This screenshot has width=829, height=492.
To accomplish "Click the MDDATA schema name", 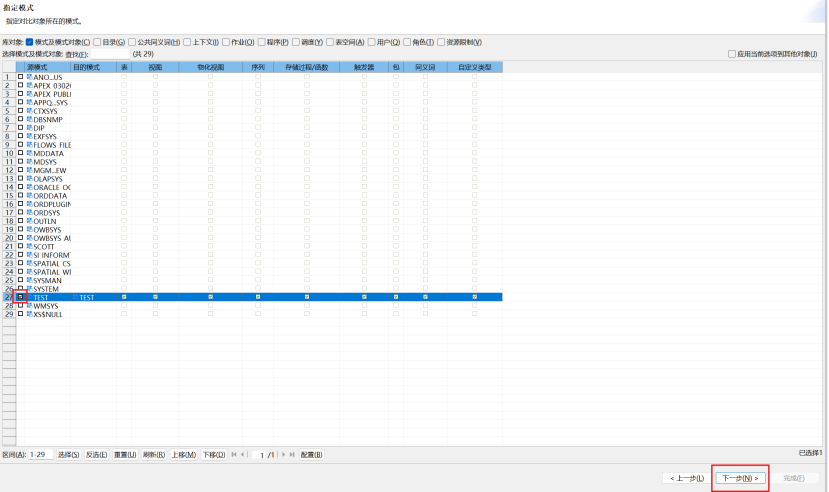I will pos(48,153).
